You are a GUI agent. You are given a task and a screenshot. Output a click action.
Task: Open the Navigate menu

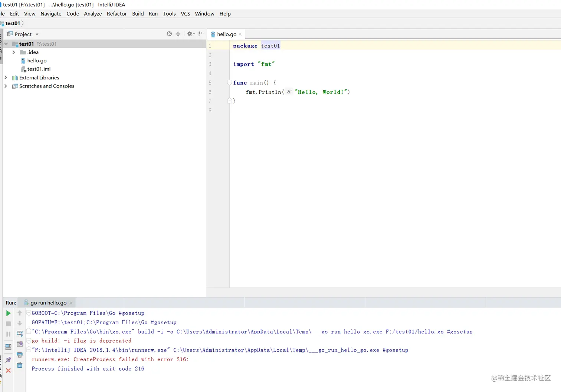pyautogui.click(x=51, y=14)
